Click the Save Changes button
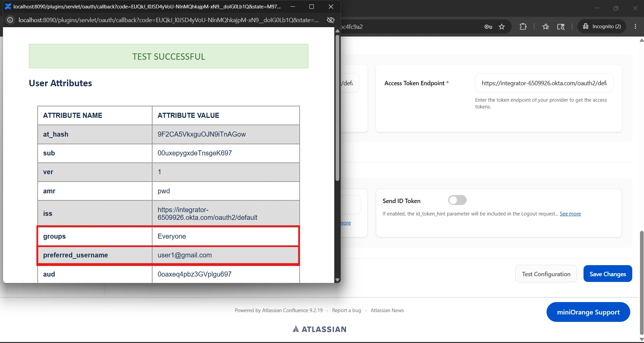The width and height of the screenshot is (644, 343). pyautogui.click(x=608, y=274)
